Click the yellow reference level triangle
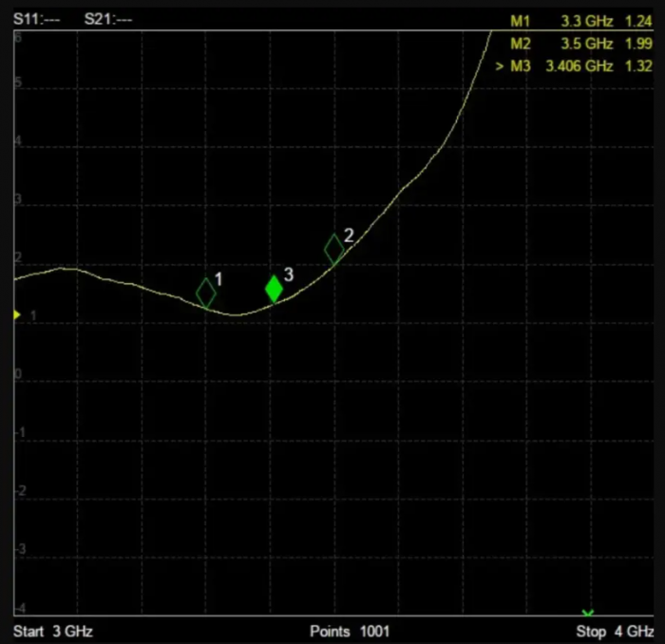The image size is (665, 644). [16, 314]
